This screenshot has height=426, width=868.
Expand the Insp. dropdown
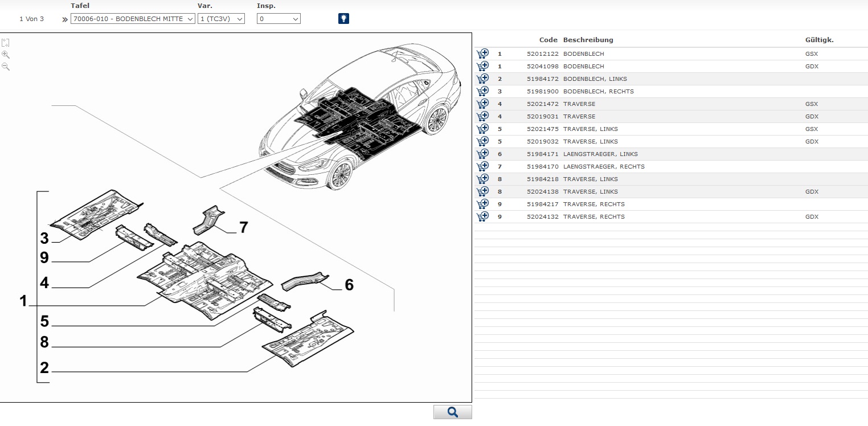pyautogui.click(x=279, y=19)
